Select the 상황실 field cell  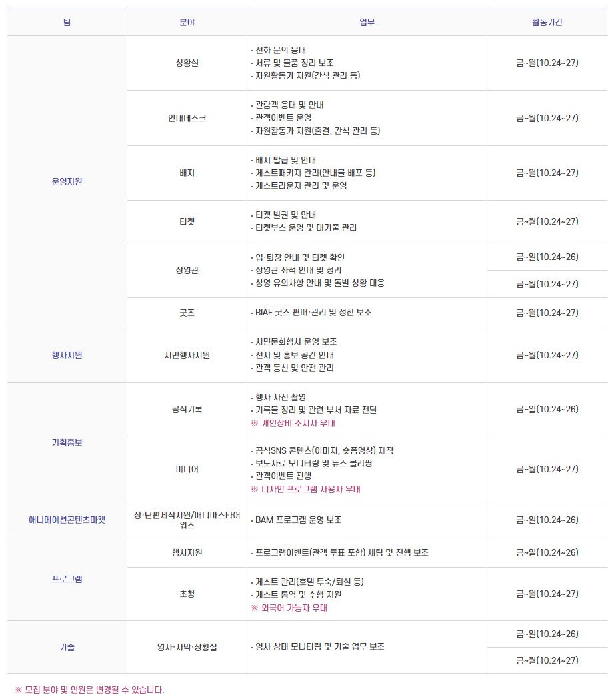point(187,63)
